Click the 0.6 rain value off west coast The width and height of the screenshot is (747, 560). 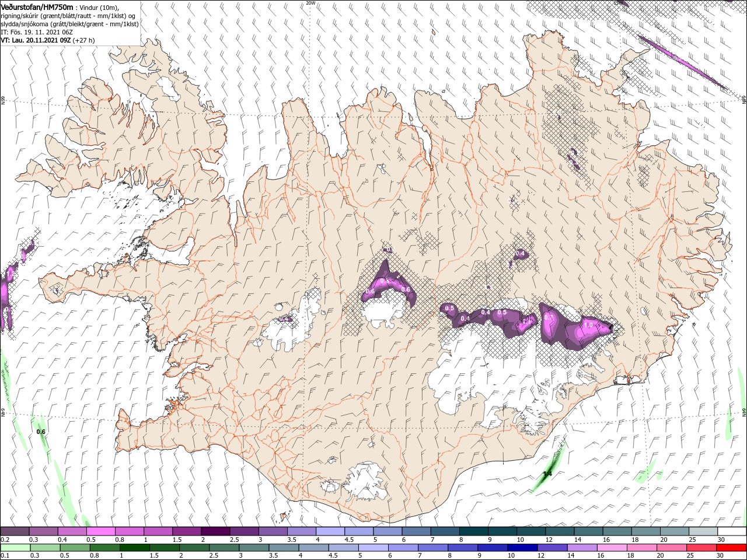41,432
